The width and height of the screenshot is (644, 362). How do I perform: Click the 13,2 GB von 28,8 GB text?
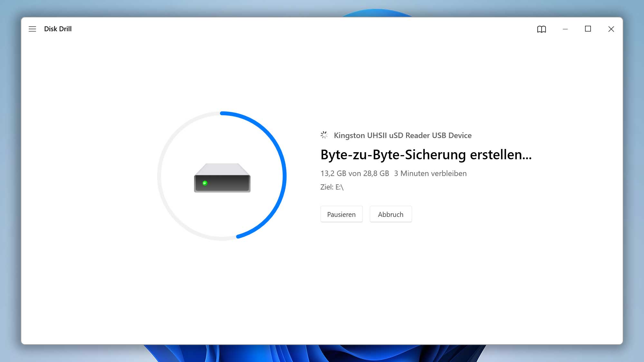pos(355,173)
